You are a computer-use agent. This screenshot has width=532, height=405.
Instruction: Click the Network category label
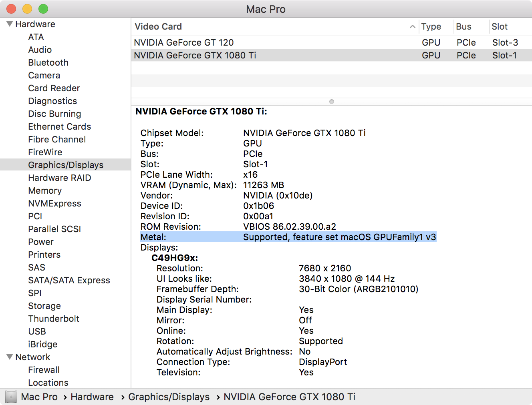33,357
